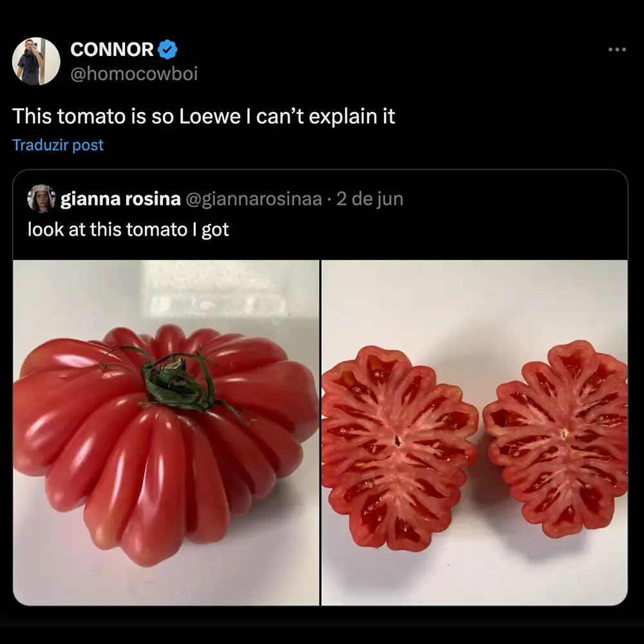Click the CONNOR display name

111,50
